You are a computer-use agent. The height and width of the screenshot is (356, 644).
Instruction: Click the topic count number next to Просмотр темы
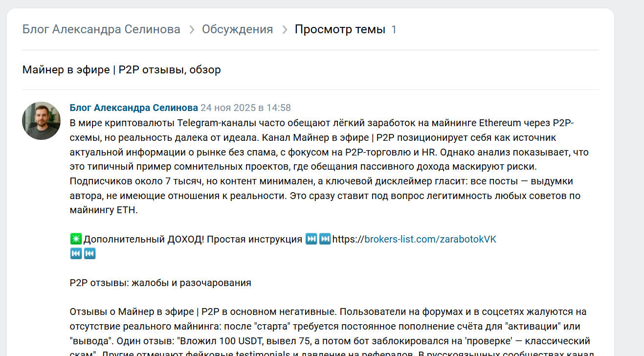coord(394,30)
